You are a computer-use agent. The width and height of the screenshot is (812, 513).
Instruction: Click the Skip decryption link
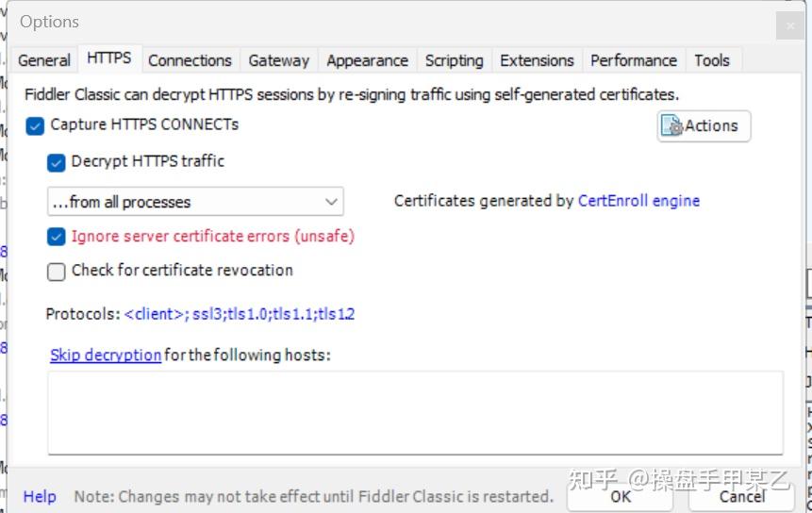click(106, 356)
